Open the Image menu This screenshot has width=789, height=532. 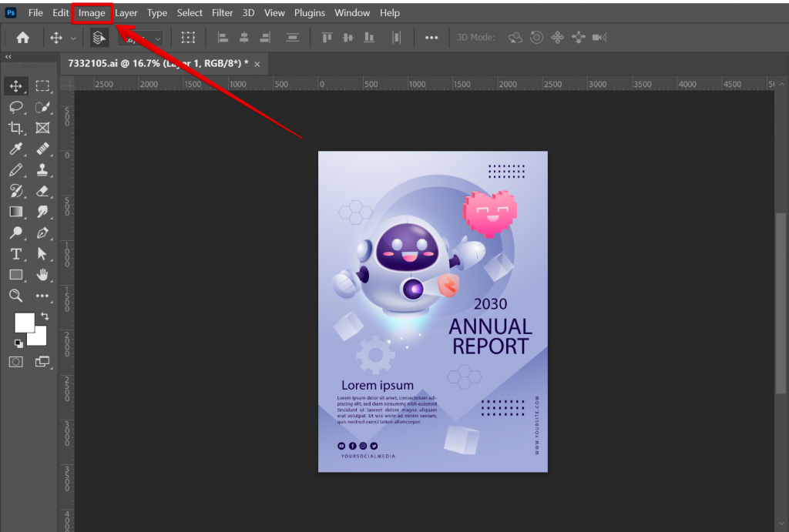pyautogui.click(x=92, y=12)
